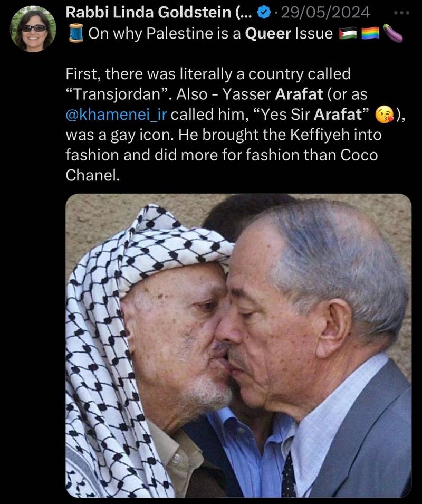Click the kissing face emoji
The width and height of the screenshot is (422, 504).
point(384,115)
